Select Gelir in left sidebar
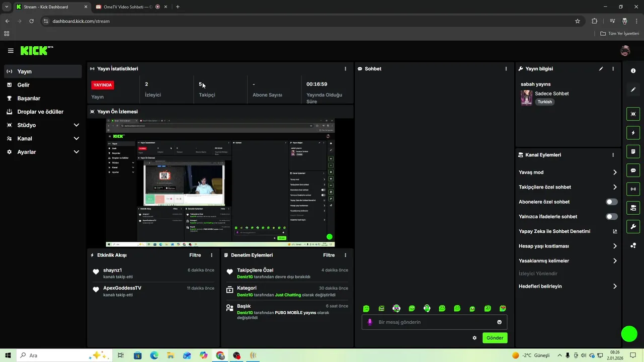This screenshot has width=644, height=362. click(x=43, y=85)
